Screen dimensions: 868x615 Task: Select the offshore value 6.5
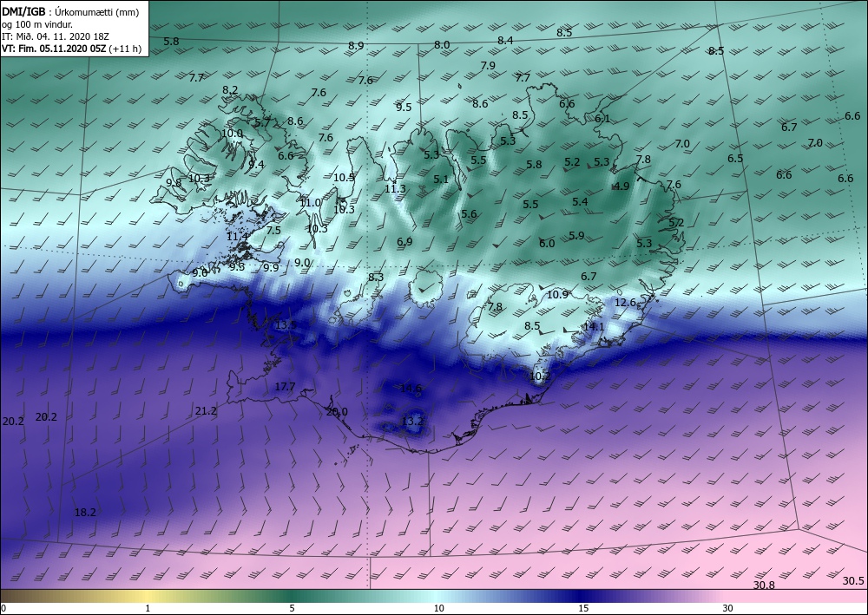[735, 159]
